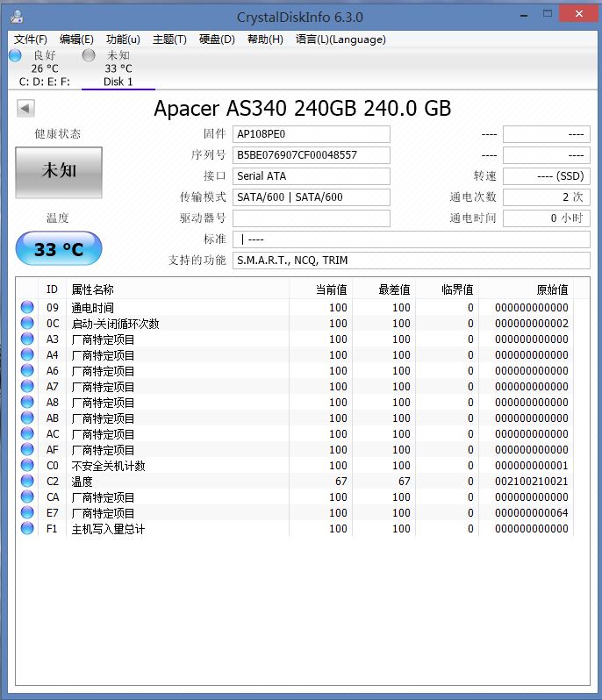Viewport: 602px width, 700px height.
Task: Open the 文件(F) menu
Action: pos(31,39)
